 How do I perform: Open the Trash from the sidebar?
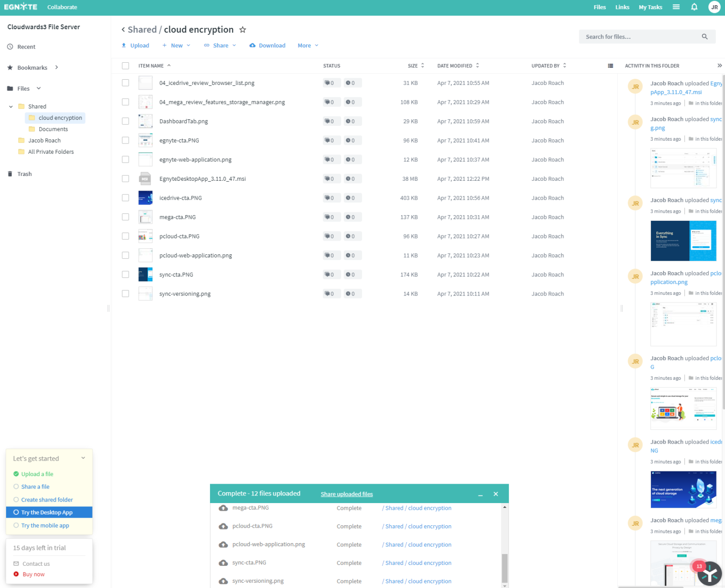pyautogui.click(x=24, y=174)
